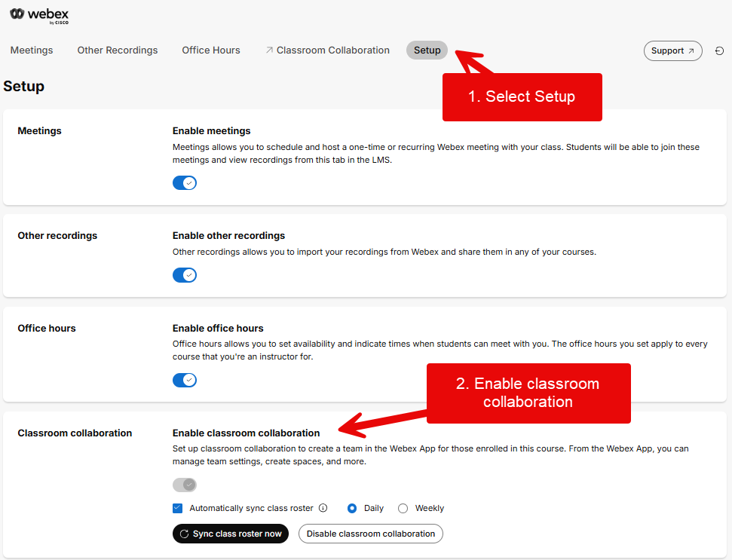
Task: Click the Classroom collaboration section label
Action: coord(75,433)
